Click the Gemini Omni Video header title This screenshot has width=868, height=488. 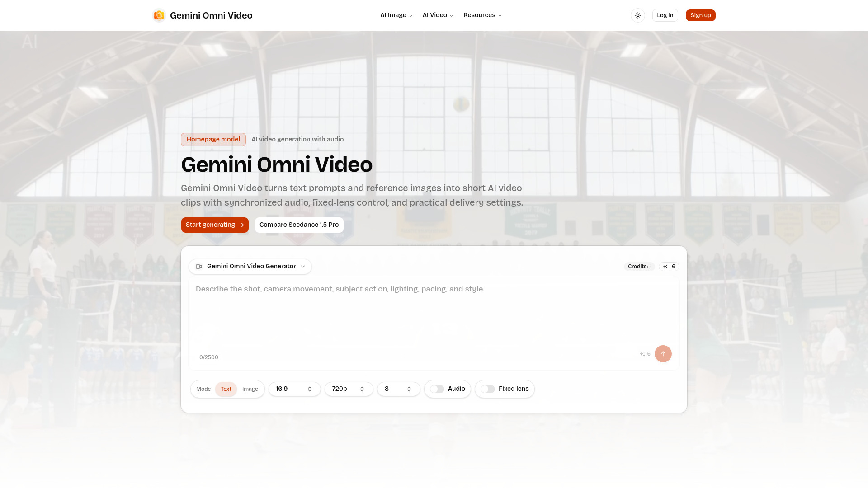pyautogui.click(x=211, y=15)
